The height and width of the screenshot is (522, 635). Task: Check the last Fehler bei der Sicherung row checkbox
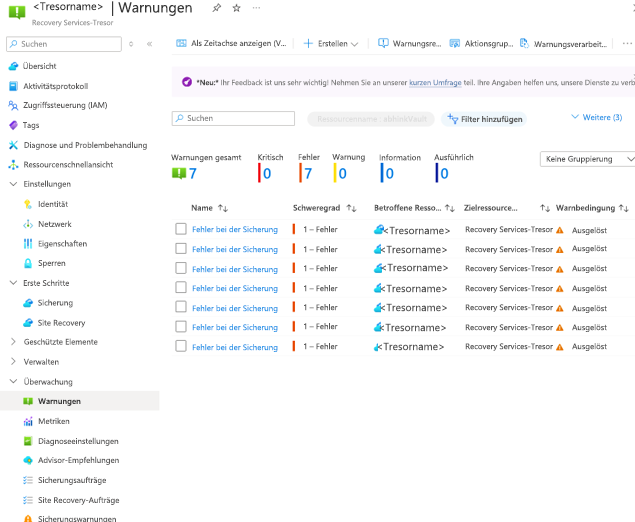[x=181, y=346]
